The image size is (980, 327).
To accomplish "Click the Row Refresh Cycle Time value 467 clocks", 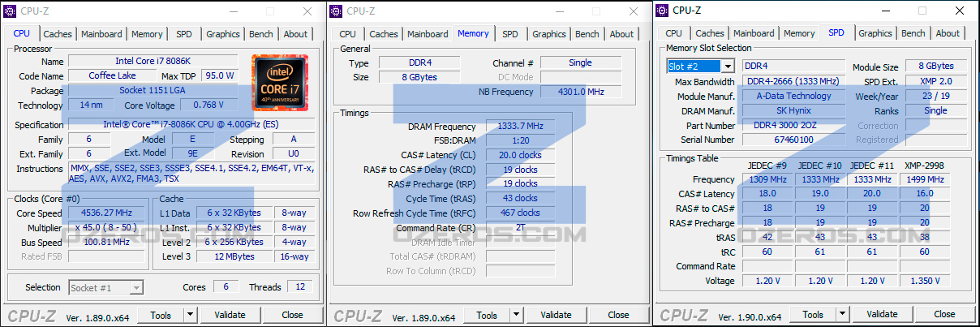I will click(521, 213).
